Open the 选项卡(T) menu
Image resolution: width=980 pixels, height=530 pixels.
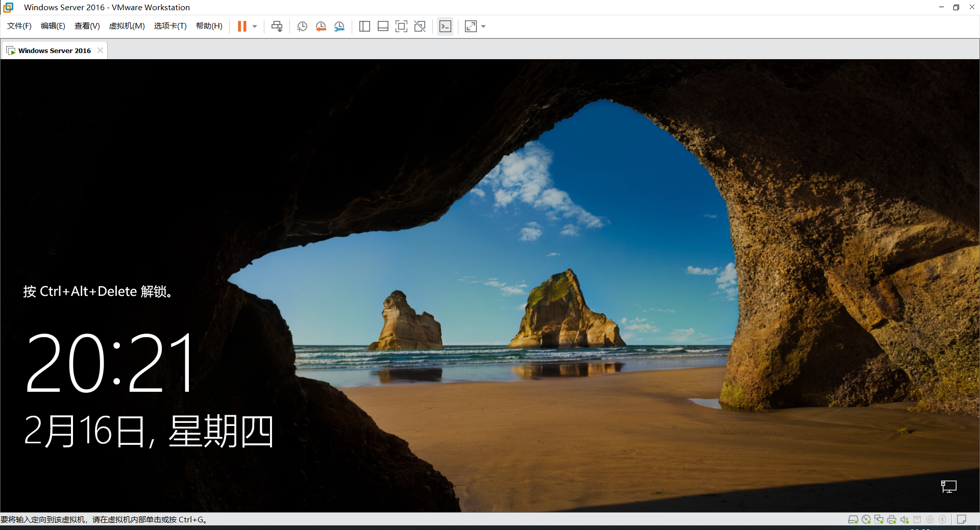click(170, 26)
